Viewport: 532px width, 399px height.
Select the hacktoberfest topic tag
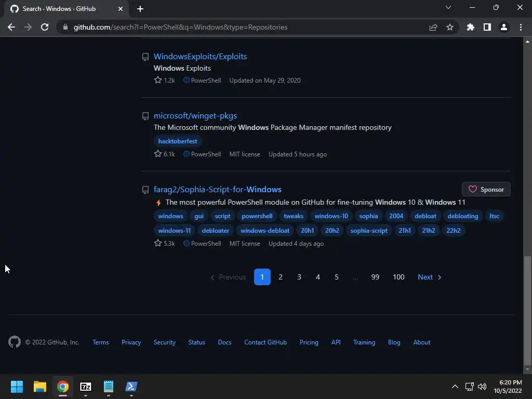178,141
